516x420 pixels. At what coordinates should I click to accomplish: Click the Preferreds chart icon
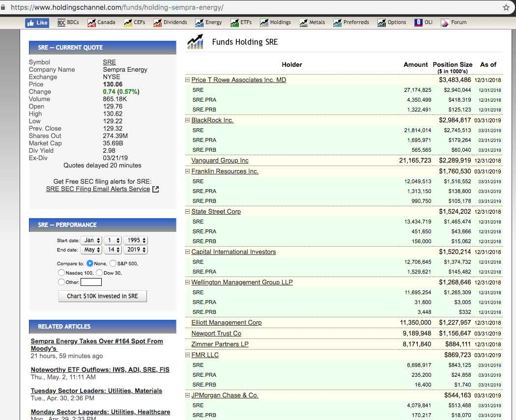click(337, 23)
